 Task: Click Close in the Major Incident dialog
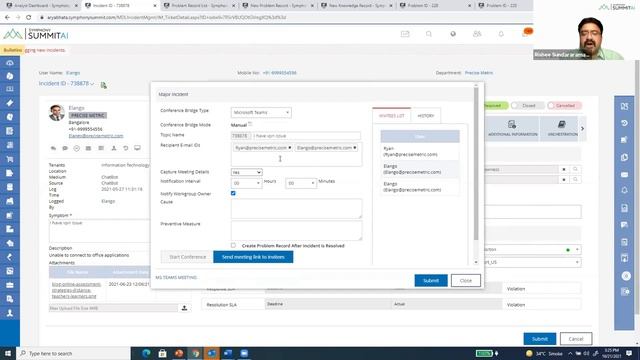point(466,280)
